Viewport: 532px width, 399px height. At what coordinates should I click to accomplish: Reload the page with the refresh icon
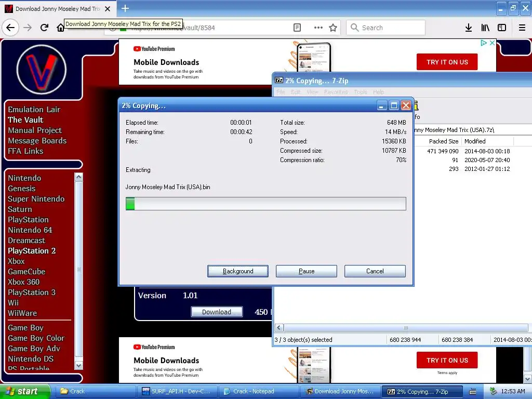click(44, 28)
